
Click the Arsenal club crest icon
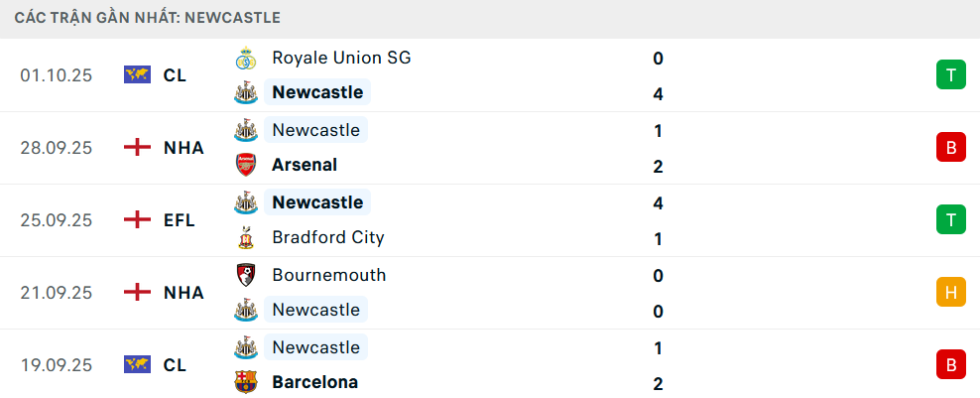click(245, 165)
